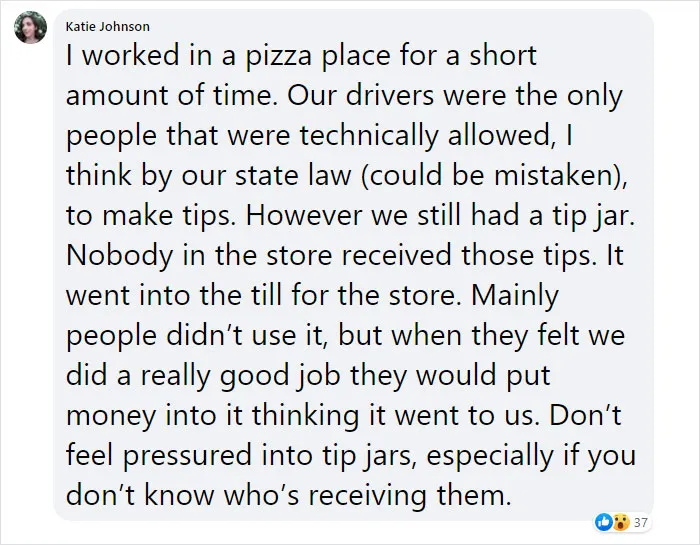
Task: Click the yellow Wow face reaction icon
Action: tap(621, 521)
